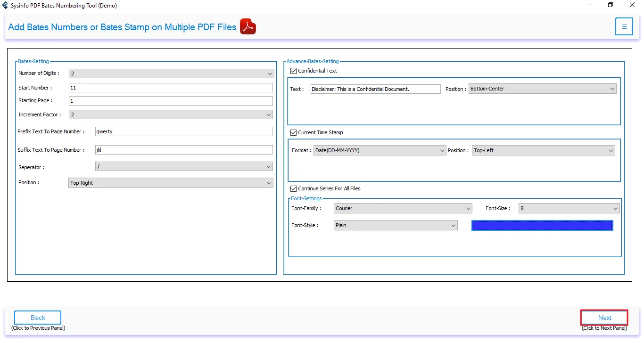The height and width of the screenshot is (343, 644).
Task: Click the Sysinfo app icon in title bar
Action: pyautogui.click(x=5, y=6)
